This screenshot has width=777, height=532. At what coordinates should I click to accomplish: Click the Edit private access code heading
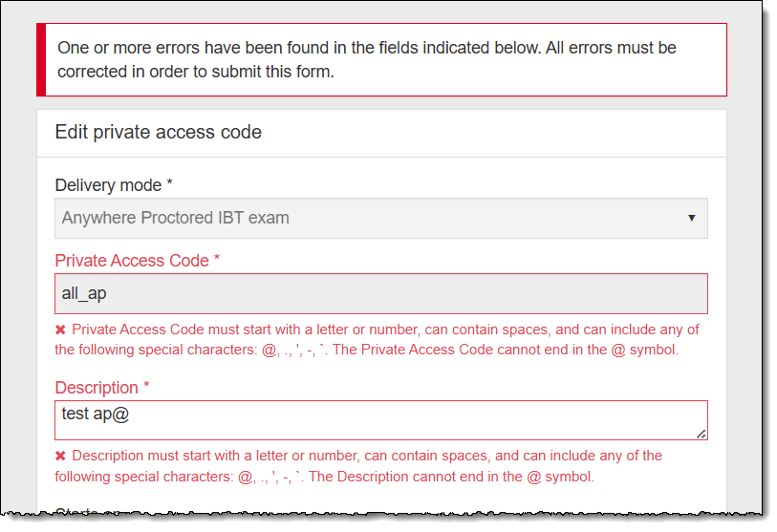[x=158, y=133]
